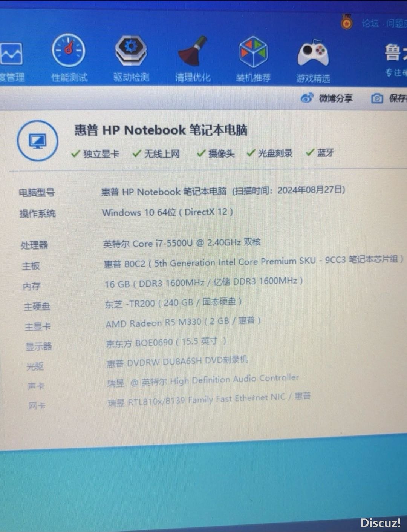The width and height of the screenshot is (407, 532).
Task: Click the Core i7-5500U processor value
Action: point(182,243)
